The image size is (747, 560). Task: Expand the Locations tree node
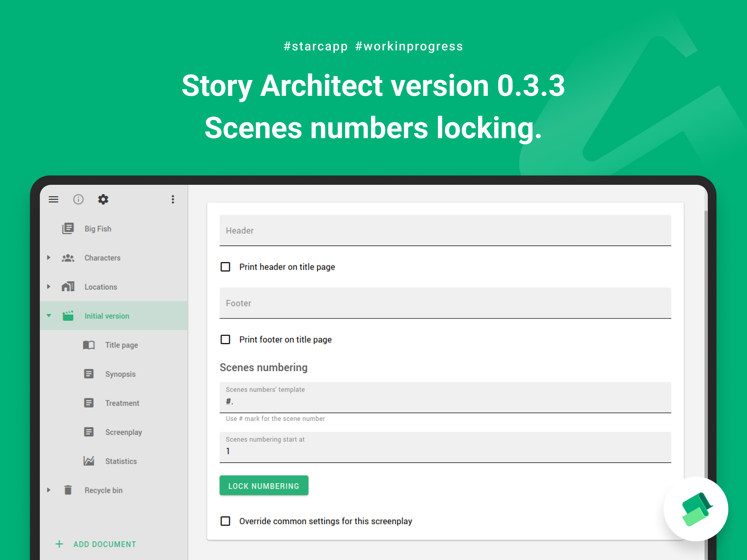49,287
